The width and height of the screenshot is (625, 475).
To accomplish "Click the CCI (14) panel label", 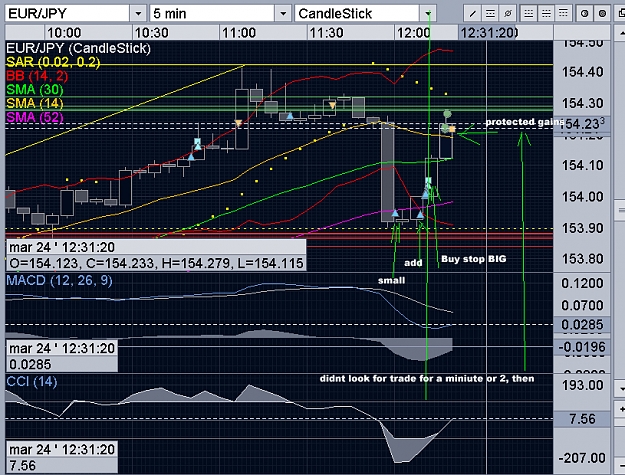I will (32, 382).
